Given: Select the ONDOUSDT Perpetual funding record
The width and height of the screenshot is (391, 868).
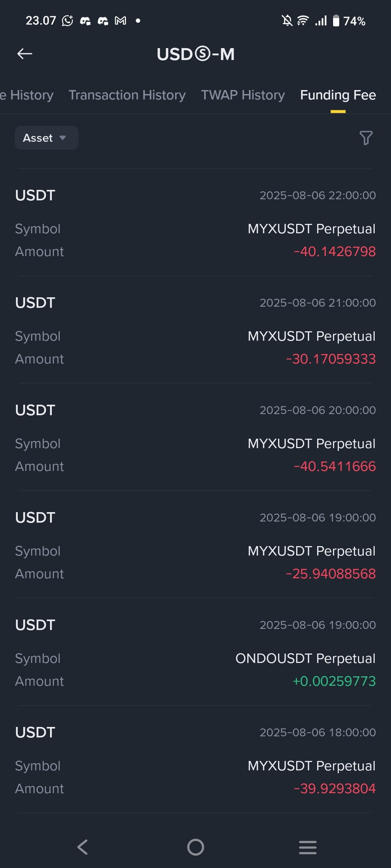Looking at the screenshot, I should pos(195,652).
